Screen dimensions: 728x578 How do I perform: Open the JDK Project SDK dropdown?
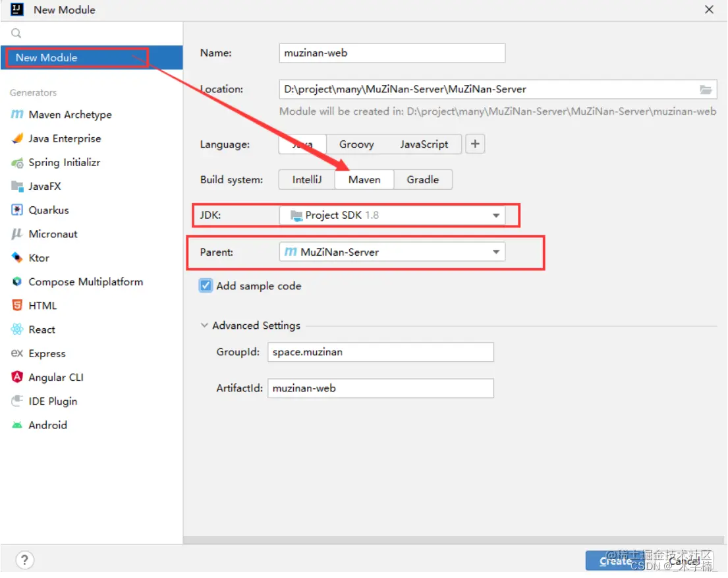(x=392, y=215)
